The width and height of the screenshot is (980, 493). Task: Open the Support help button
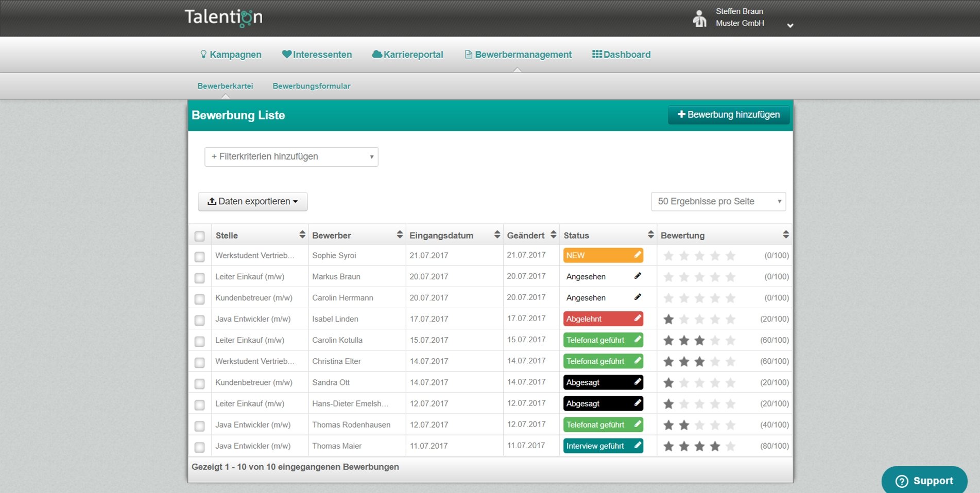click(x=924, y=480)
